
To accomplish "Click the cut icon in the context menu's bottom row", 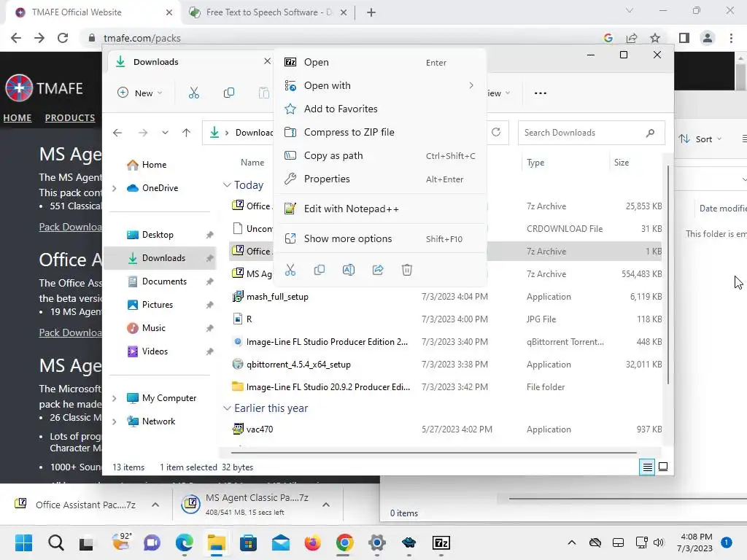I will pyautogui.click(x=290, y=270).
